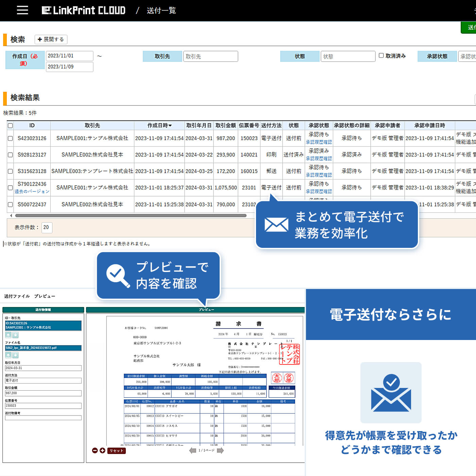
Task: Click the 表示件数 input showing 20
Action: (x=47, y=227)
